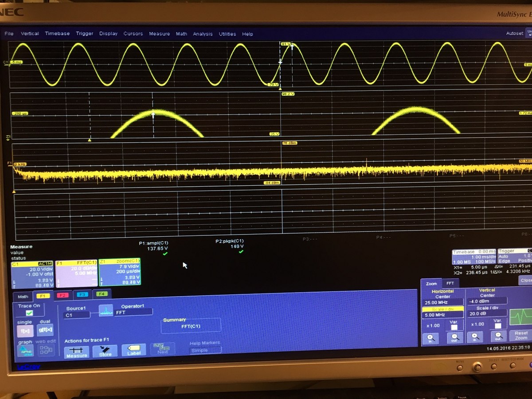
Task: Select the blue F3 tab
Action: coord(82,294)
